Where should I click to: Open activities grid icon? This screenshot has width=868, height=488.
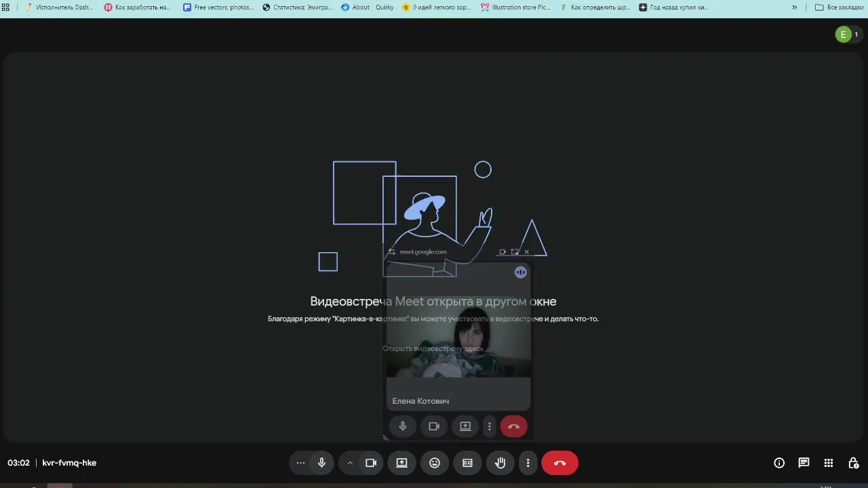tap(829, 463)
